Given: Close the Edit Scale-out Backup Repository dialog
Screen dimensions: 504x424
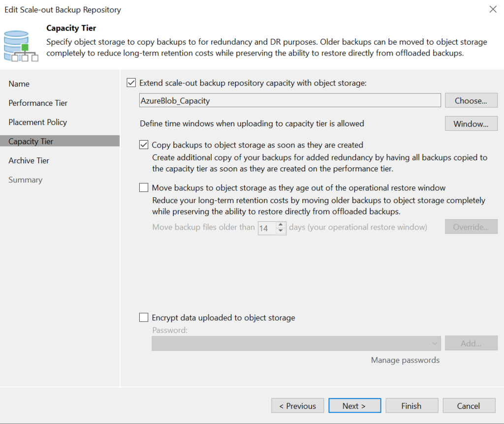Looking at the screenshot, I should click(493, 9).
